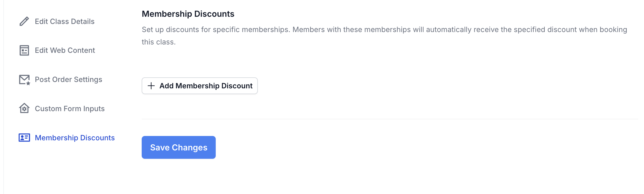Click the 'this class.' description text
This screenshot has height=194, width=644.
click(x=159, y=42)
